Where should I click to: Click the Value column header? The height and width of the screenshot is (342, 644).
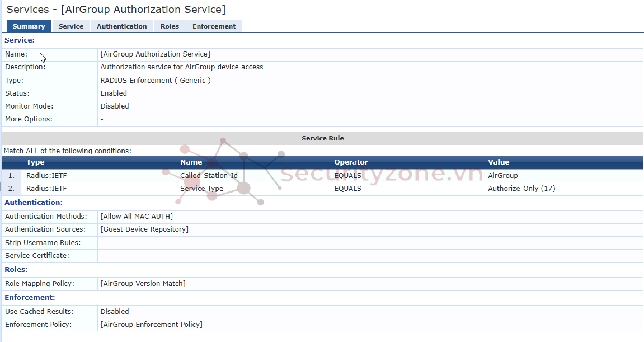[499, 162]
